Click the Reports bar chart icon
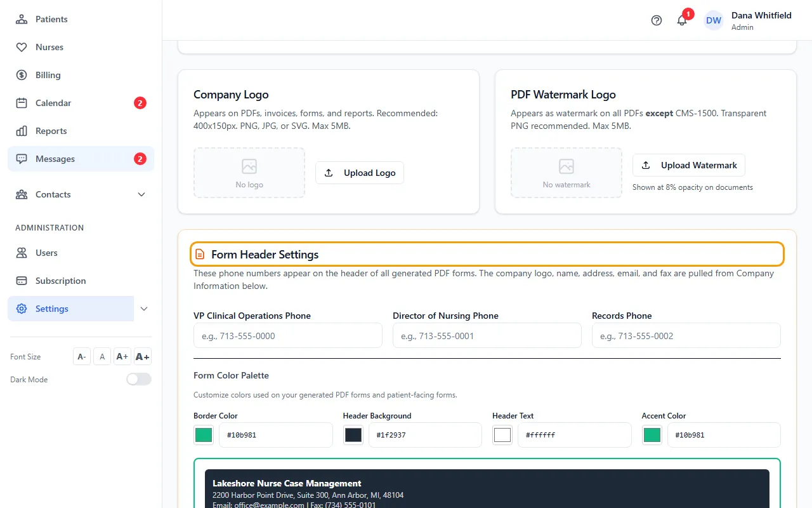The width and height of the screenshot is (812, 508). pyautogui.click(x=22, y=131)
